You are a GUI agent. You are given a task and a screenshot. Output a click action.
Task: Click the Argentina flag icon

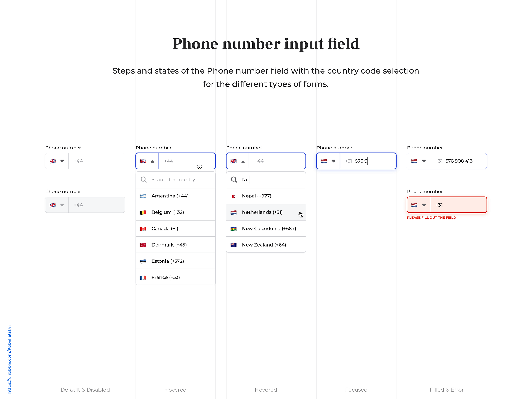coord(143,196)
